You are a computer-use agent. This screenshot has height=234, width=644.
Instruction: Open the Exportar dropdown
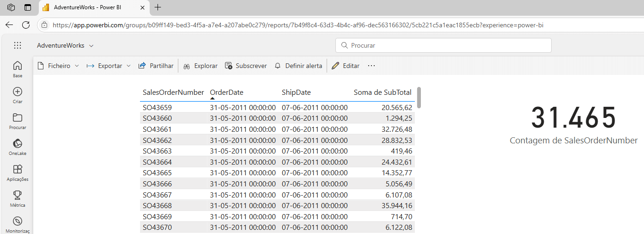point(109,66)
